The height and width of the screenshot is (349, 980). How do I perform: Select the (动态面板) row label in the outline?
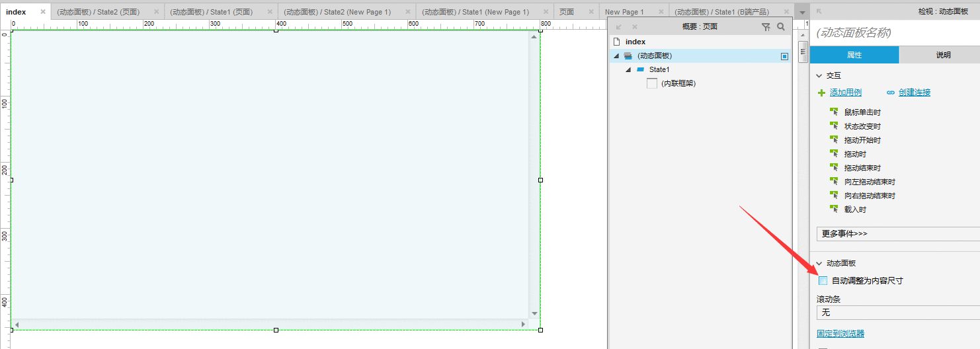click(655, 56)
